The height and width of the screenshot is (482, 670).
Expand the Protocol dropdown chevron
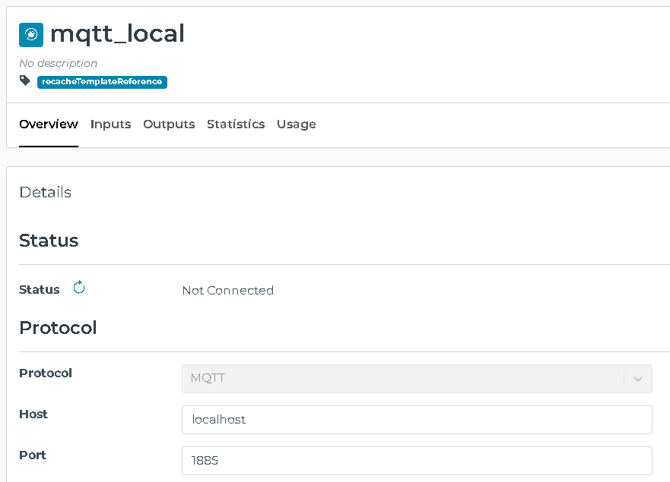638,379
